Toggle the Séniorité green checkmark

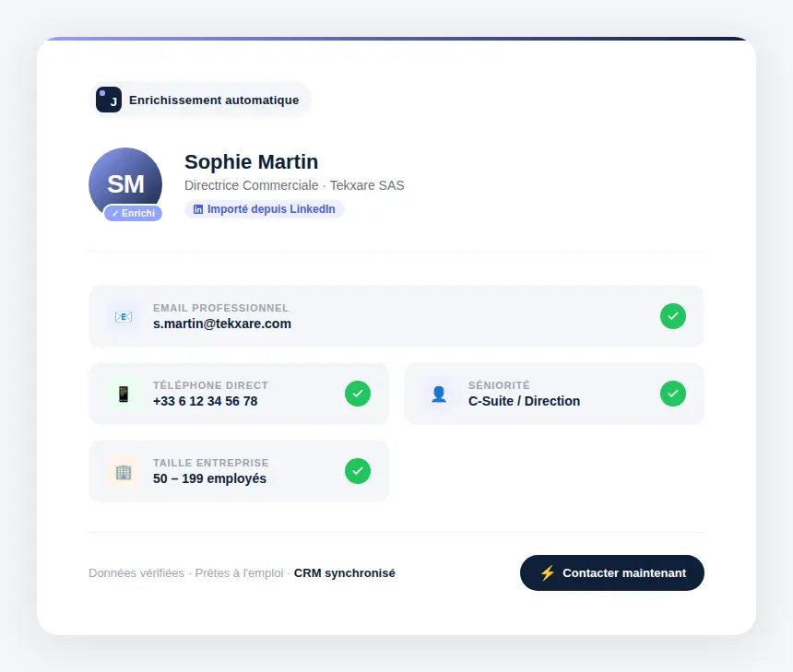coord(673,394)
